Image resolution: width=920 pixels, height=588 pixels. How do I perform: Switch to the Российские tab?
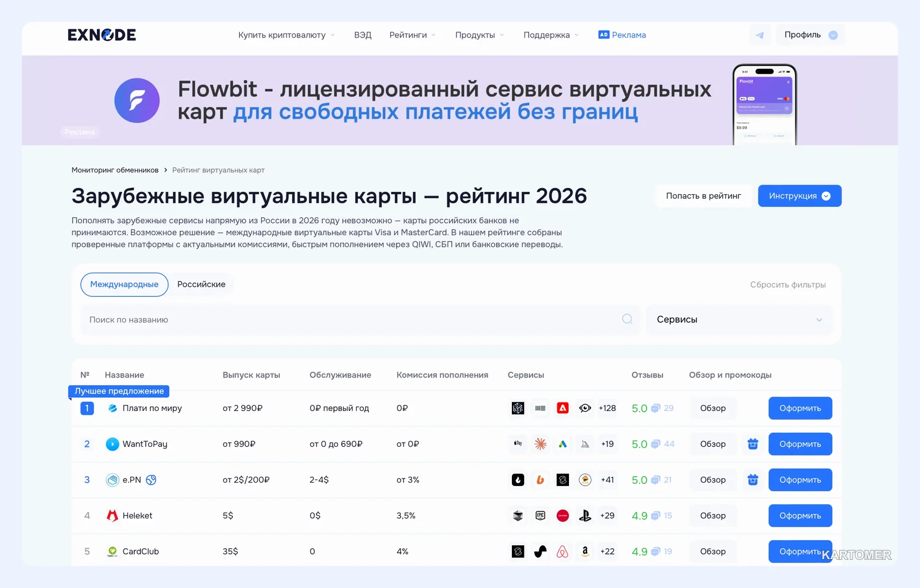[x=201, y=284]
